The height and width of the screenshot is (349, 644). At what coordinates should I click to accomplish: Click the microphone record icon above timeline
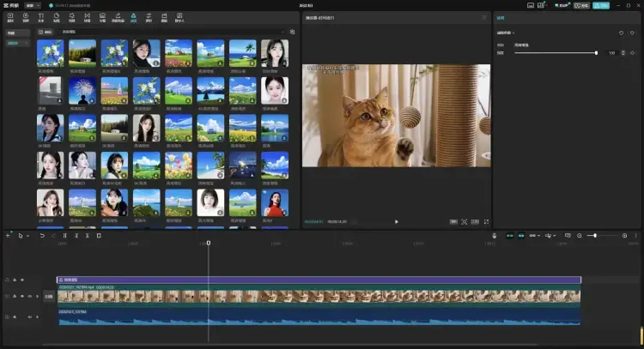(495, 235)
